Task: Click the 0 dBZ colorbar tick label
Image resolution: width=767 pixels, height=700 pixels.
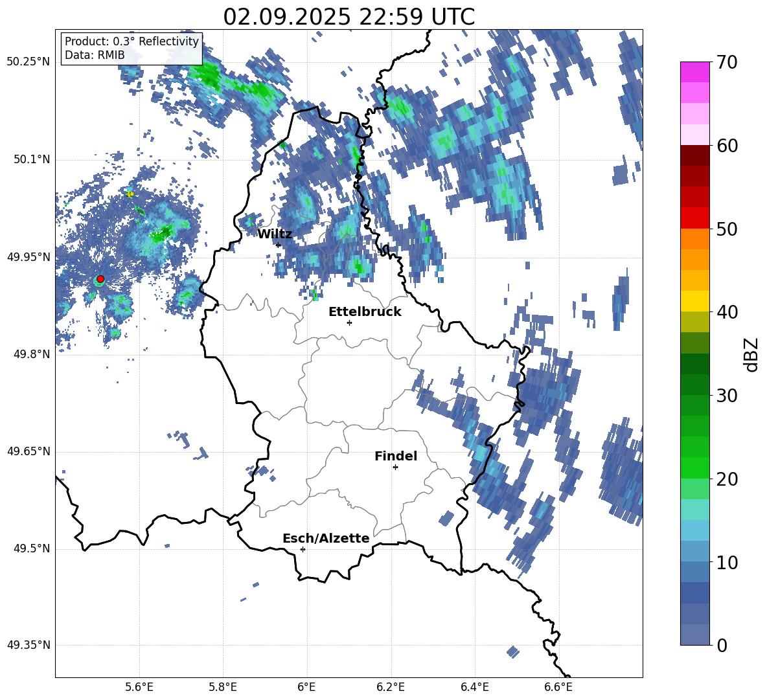Action: tap(722, 645)
